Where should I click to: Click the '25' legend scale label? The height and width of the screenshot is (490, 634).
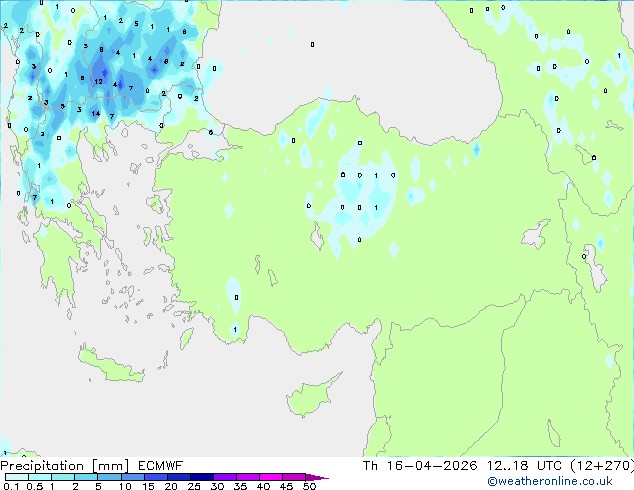point(194,486)
